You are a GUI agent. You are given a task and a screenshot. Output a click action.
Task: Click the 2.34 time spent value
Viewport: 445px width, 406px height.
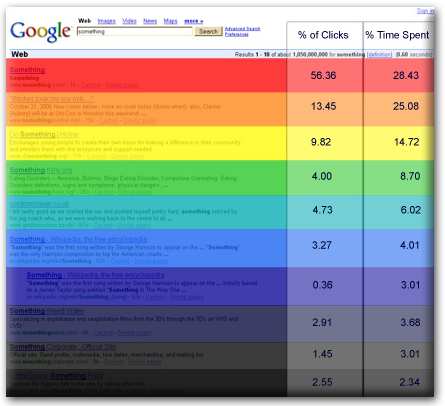(410, 382)
